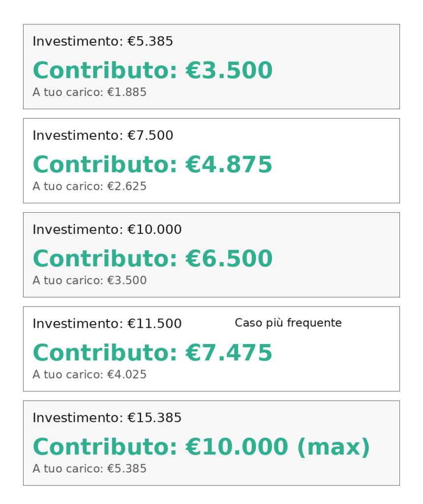Click the A tuo carico €1.885 line
Viewport: 423px width, 504px height.
pos(90,92)
